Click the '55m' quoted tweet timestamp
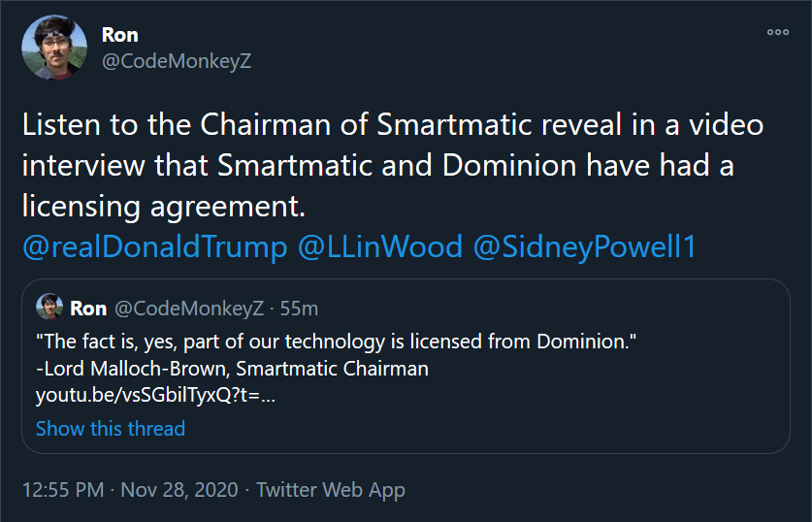 pos(299,309)
